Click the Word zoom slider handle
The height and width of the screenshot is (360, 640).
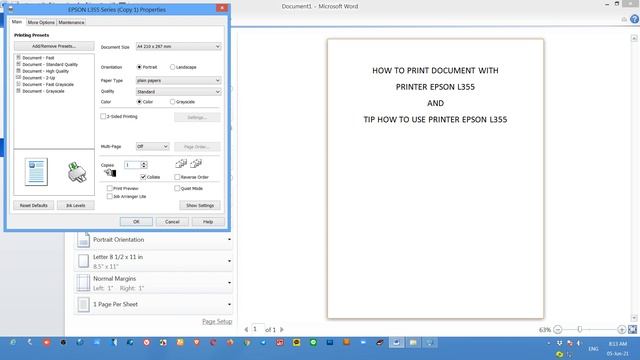tap(580, 329)
